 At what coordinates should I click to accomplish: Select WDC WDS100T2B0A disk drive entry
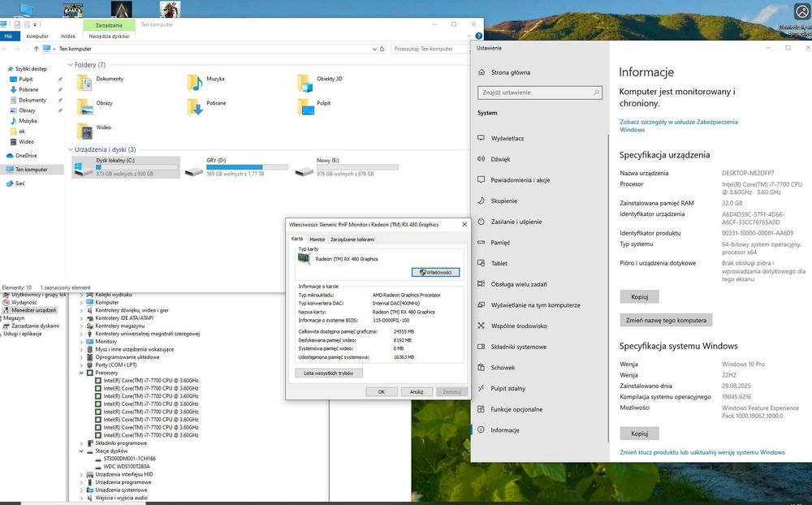(x=123, y=467)
